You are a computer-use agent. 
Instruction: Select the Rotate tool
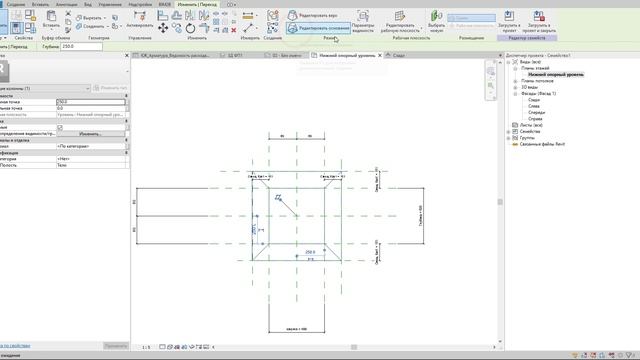tap(190, 28)
